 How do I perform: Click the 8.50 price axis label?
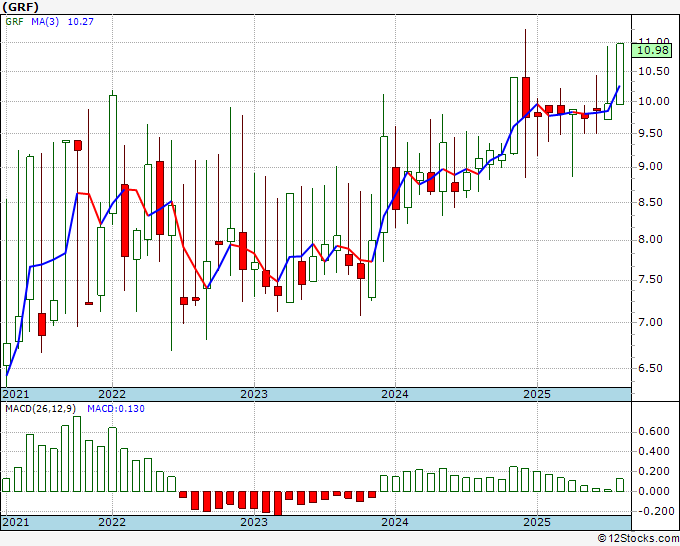pos(651,202)
